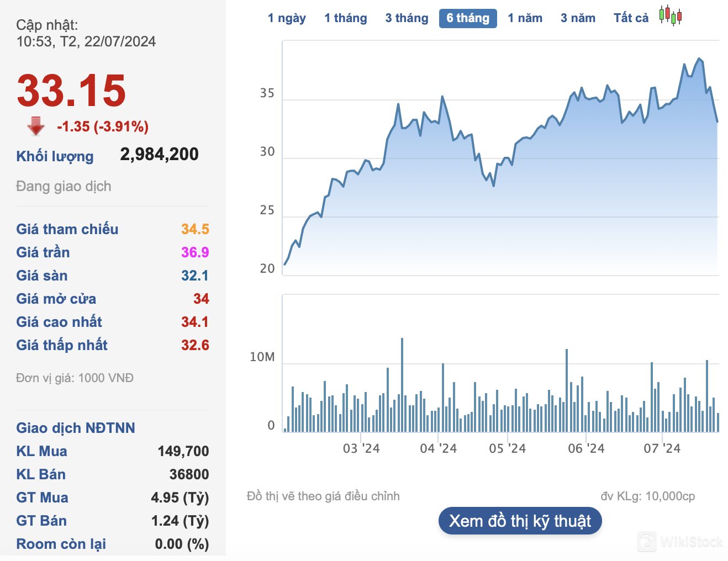Click the current price 33.15
Viewport: 728px width, 561px height.
click(x=71, y=91)
